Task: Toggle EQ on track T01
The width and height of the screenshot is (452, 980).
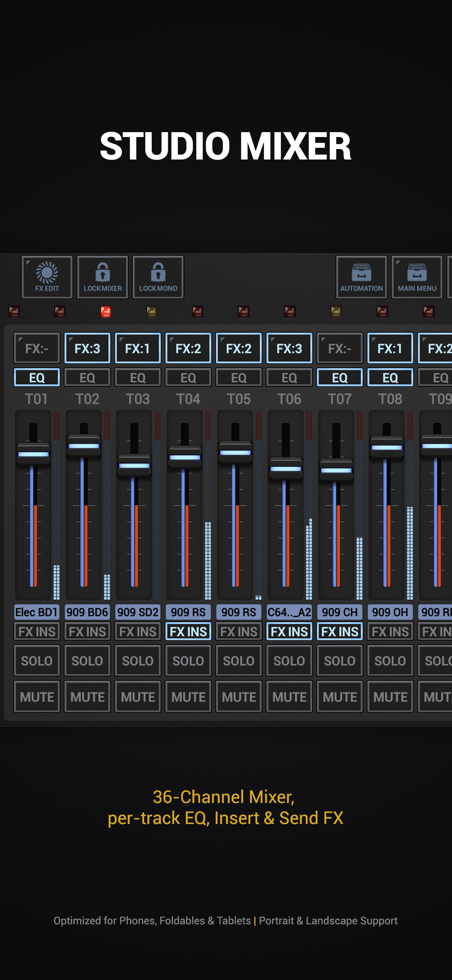Action: tap(37, 377)
